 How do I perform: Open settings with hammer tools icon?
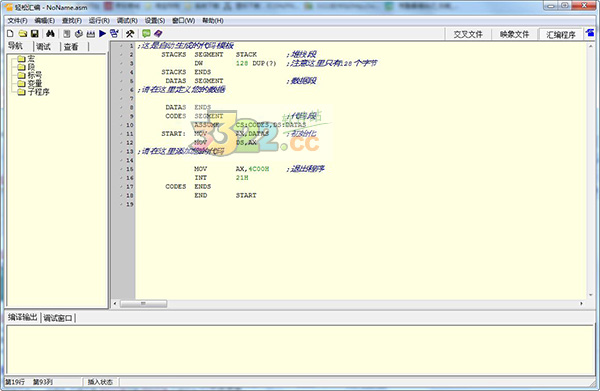click(130, 34)
